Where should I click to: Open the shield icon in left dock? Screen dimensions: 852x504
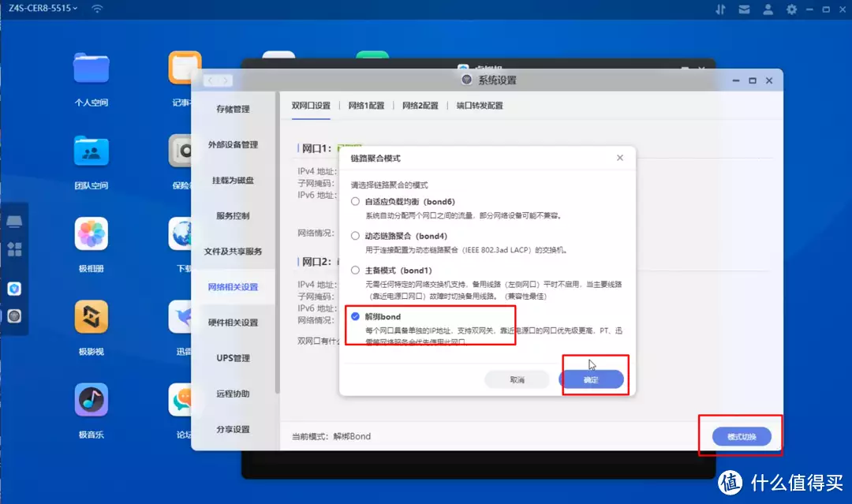pyautogui.click(x=15, y=289)
